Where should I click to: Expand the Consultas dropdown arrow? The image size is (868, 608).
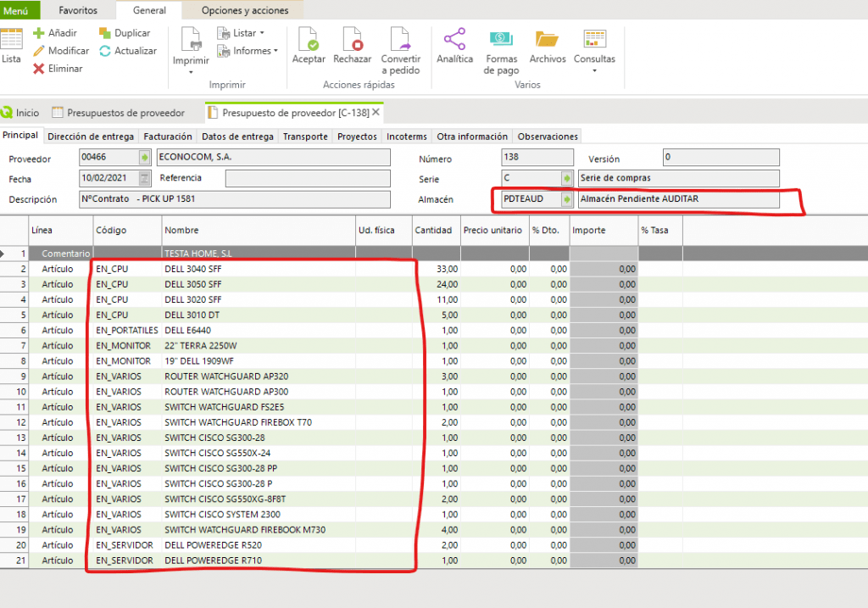pos(594,70)
